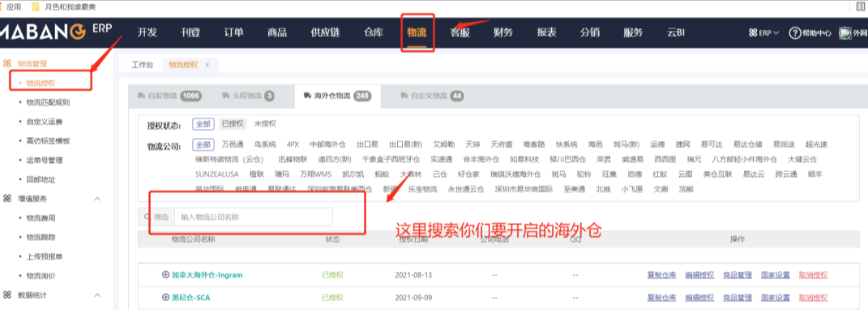
Task: Open the 商品 top menu
Action: 277,32
